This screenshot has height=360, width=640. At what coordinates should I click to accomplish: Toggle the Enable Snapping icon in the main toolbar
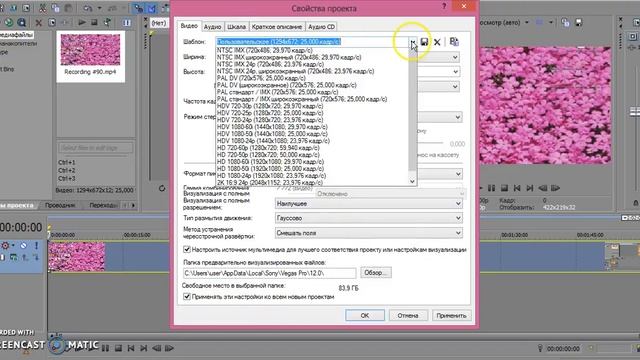click(138, 8)
